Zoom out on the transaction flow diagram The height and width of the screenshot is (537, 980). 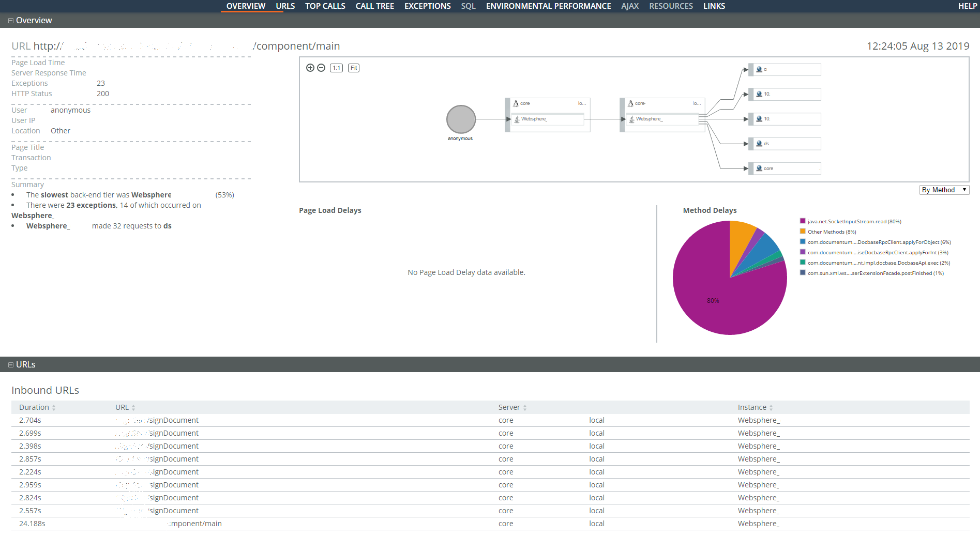pyautogui.click(x=321, y=68)
